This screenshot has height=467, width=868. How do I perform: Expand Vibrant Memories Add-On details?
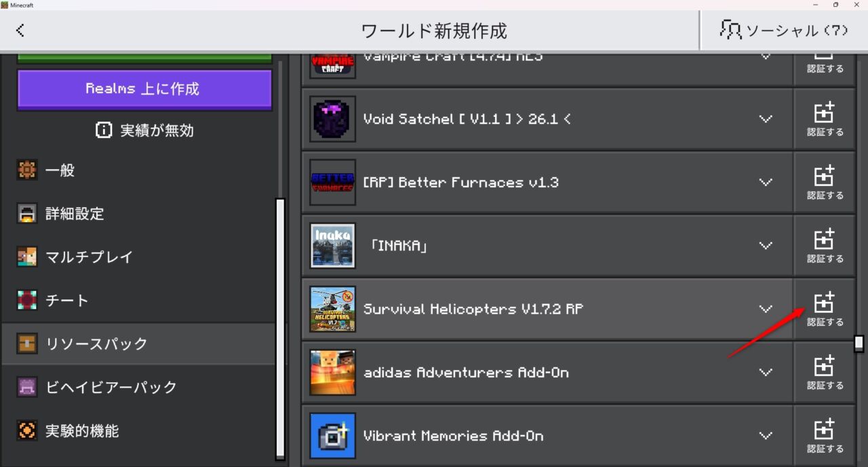(766, 436)
